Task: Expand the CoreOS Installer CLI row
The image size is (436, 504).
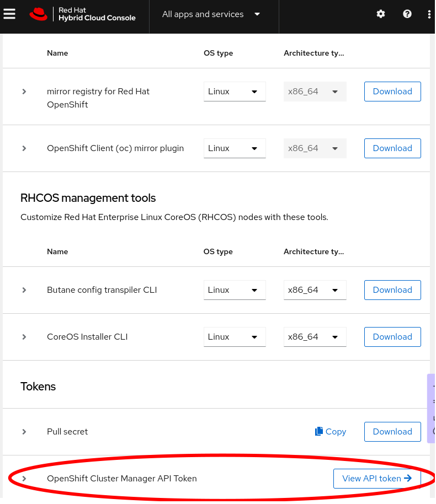Action: [x=24, y=337]
